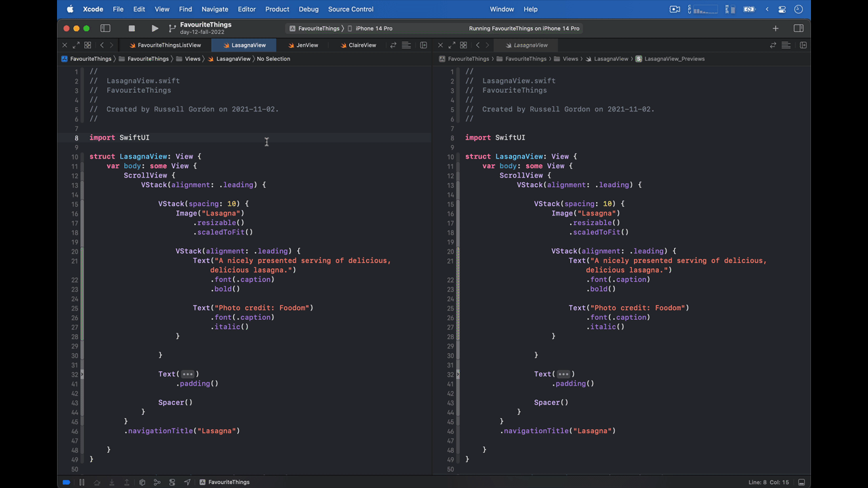This screenshot has width=868, height=488.
Task: Switch to the JenView tab
Action: coord(307,45)
